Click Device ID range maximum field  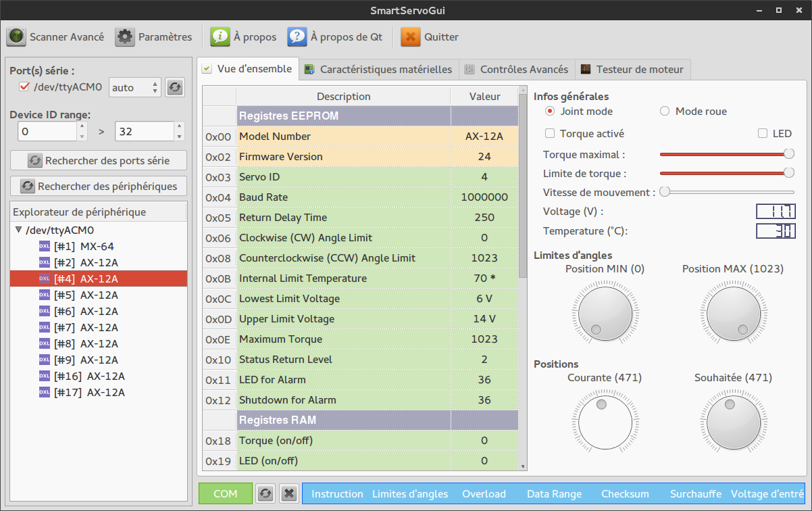pos(145,131)
